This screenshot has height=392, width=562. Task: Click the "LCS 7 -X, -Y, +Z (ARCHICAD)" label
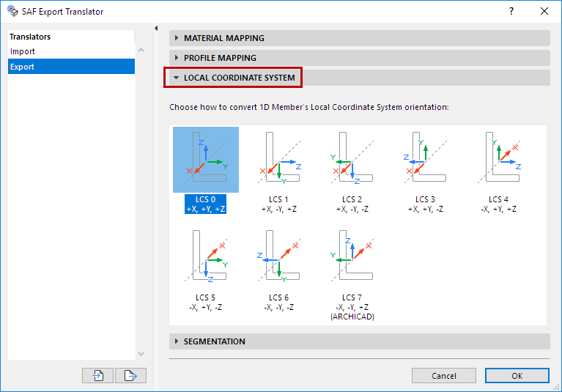tap(352, 307)
